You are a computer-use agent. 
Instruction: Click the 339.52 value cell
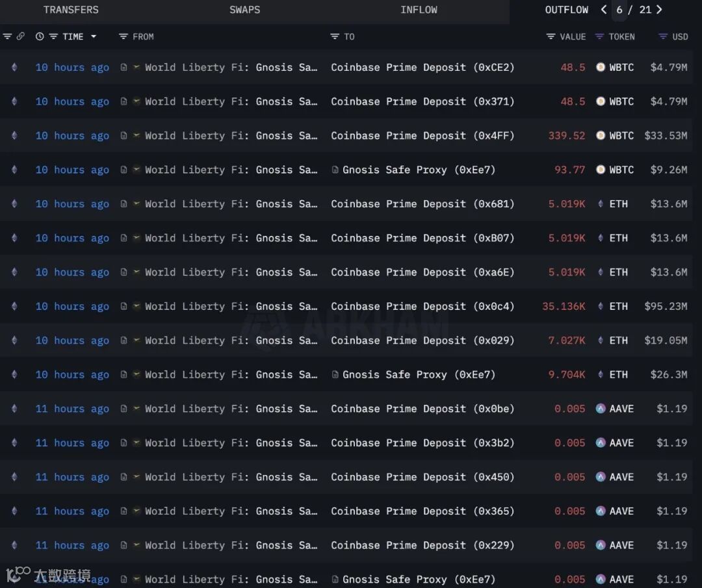[567, 136]
